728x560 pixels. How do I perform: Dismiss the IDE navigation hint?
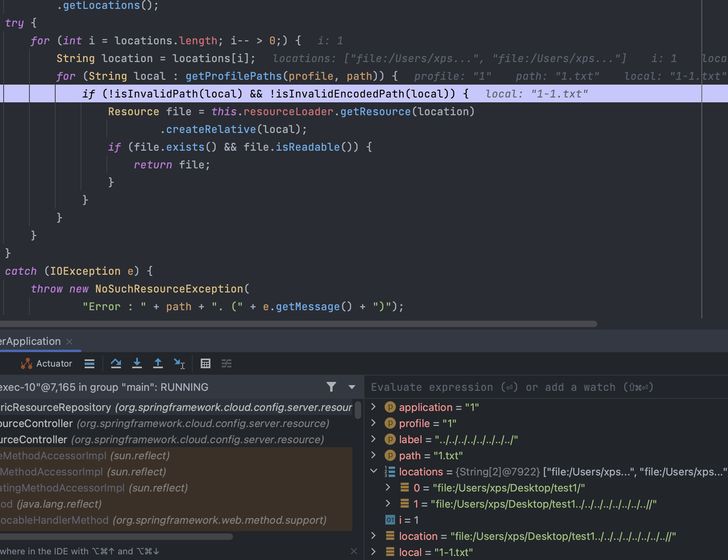[354, 551]
